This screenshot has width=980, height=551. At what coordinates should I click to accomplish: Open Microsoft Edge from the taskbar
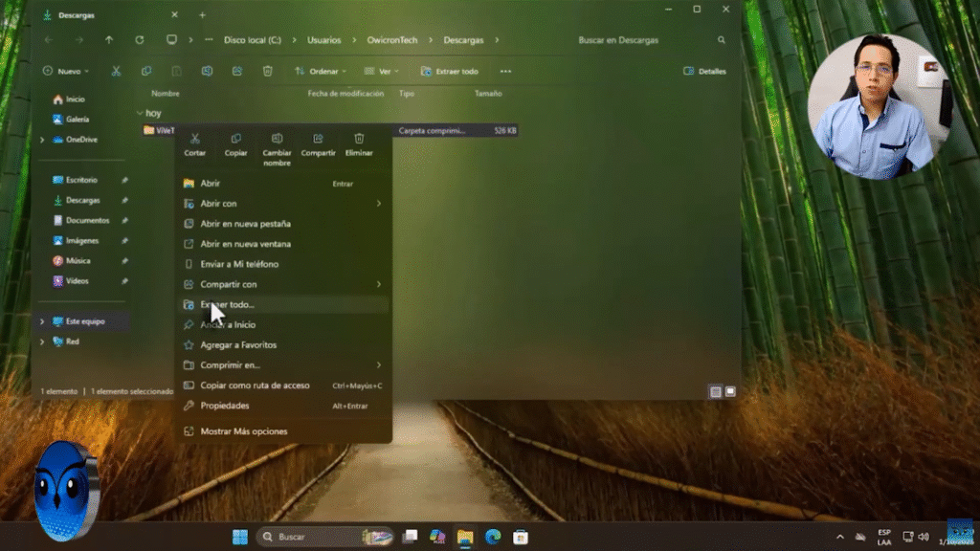pyautogui.click(x=493, y=537)
